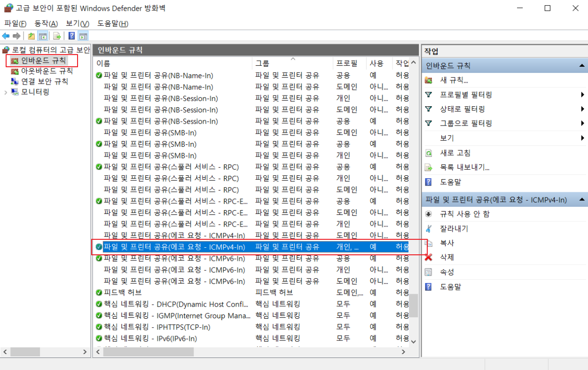Open the 상태로 필터링 submenu
This screenshot has height=370, width=588.
[x=463, y=109]
